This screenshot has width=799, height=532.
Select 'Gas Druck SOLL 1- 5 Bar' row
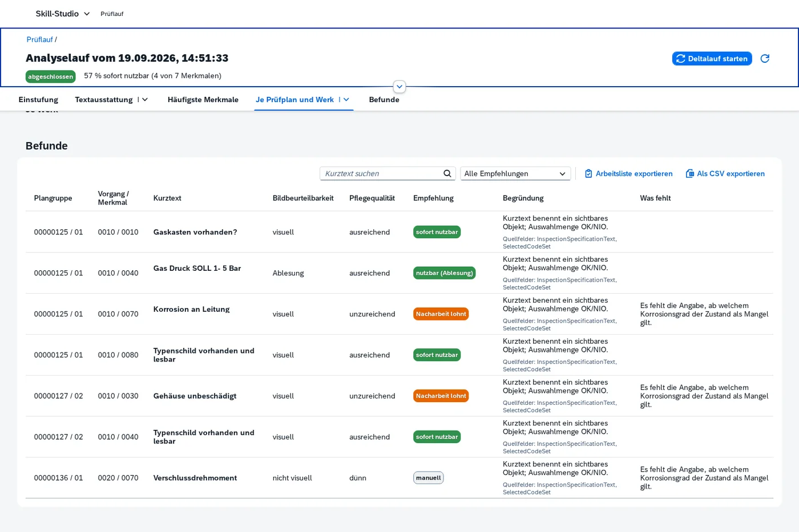pos(399,273)
